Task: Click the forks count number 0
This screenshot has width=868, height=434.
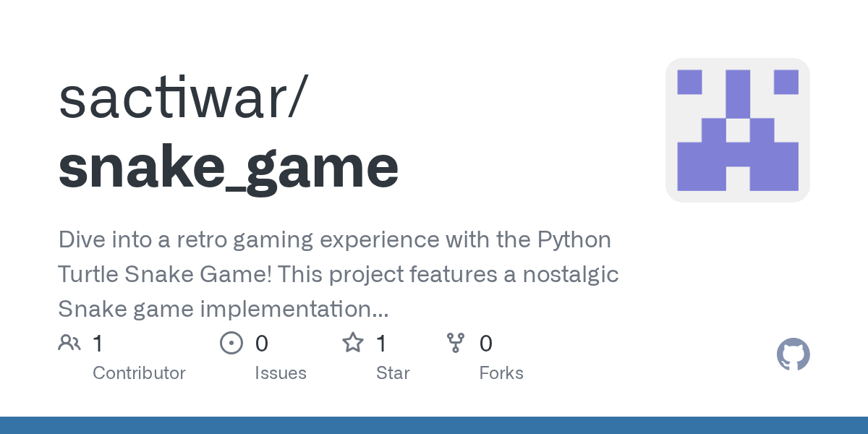Action: click(486, 344)
